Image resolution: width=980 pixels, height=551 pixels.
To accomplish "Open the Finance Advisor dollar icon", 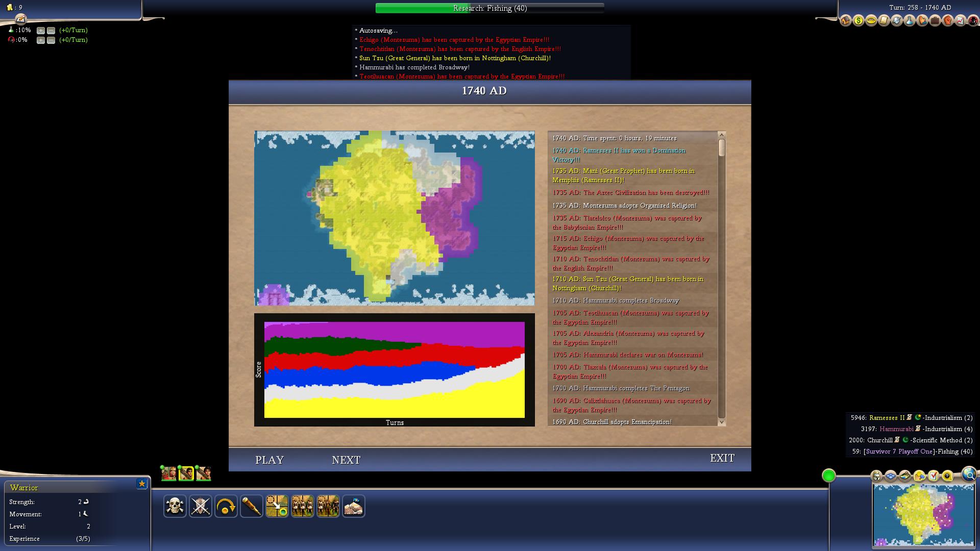I will pos(859,21).
